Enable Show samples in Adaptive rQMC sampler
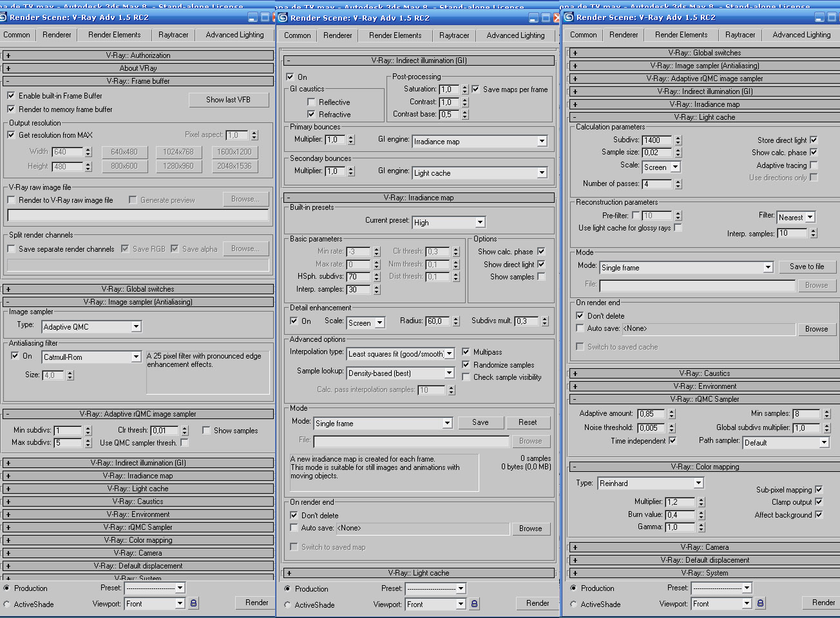Image resolution: width=840 pixels, height=618 pixels. point(206,430)
